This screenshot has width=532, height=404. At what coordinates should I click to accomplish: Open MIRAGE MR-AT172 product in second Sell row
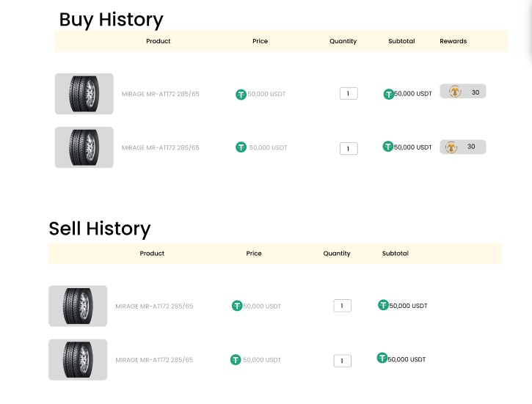click(154, 360)
